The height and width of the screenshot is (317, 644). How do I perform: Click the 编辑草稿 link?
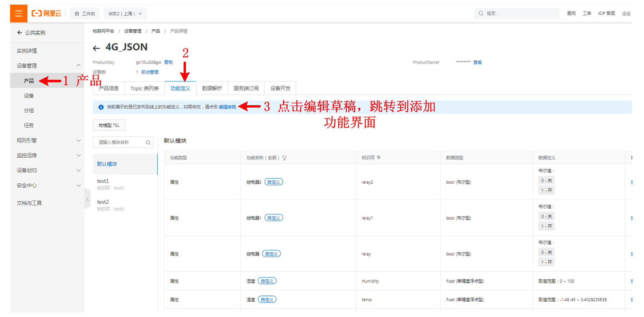(227, 107)
